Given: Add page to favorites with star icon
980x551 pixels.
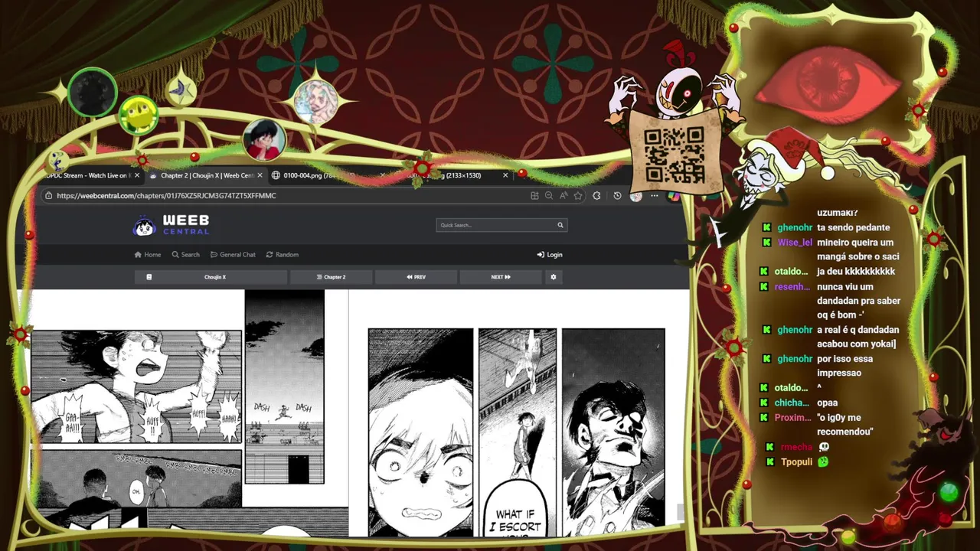Looking at the screenshot, I should [578, 196].
